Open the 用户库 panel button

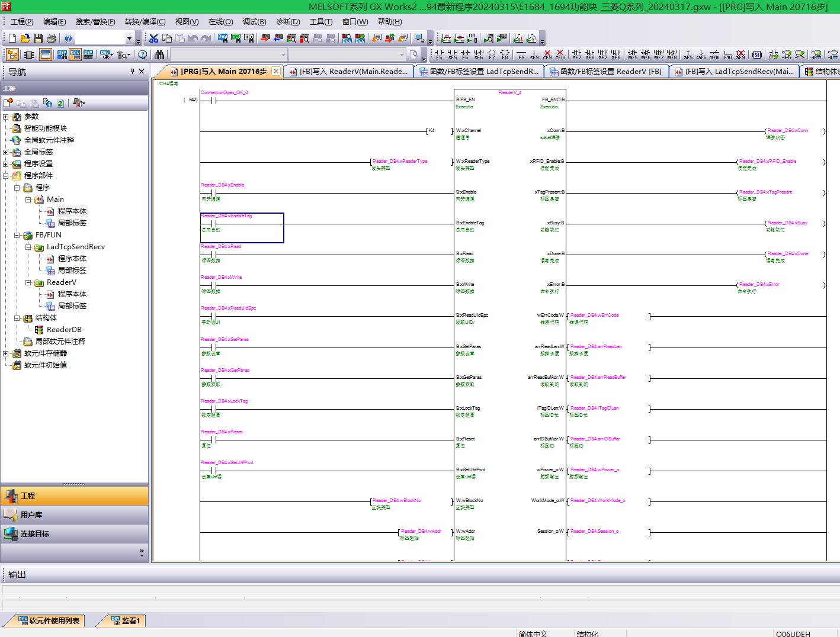point(31,514)
